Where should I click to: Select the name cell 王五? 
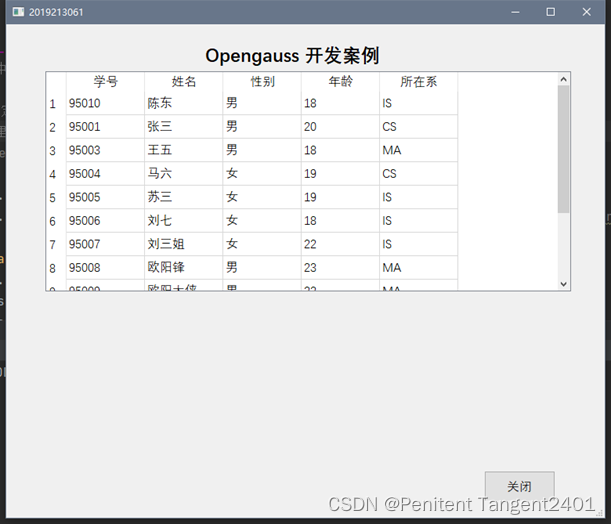coord(184,150)
